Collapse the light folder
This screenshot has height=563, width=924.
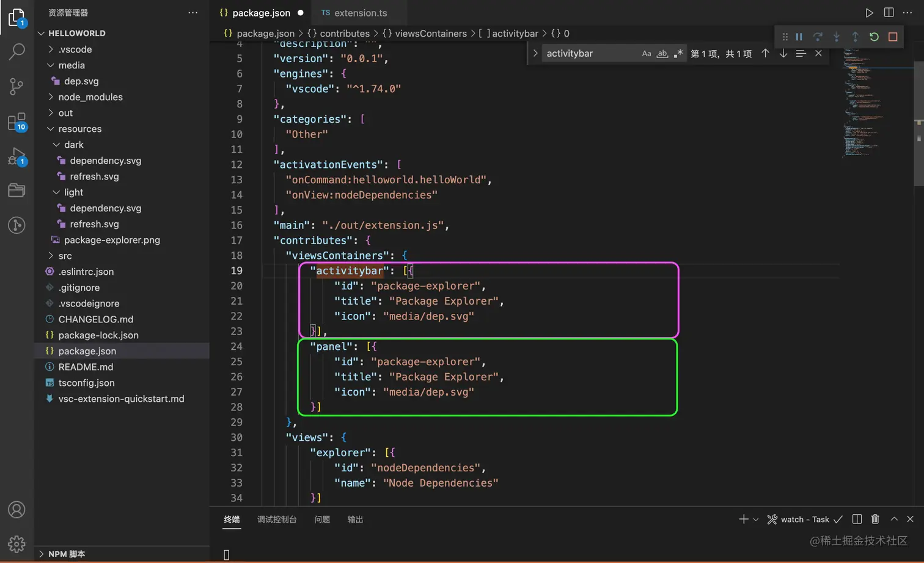click(x=56, y=192)
